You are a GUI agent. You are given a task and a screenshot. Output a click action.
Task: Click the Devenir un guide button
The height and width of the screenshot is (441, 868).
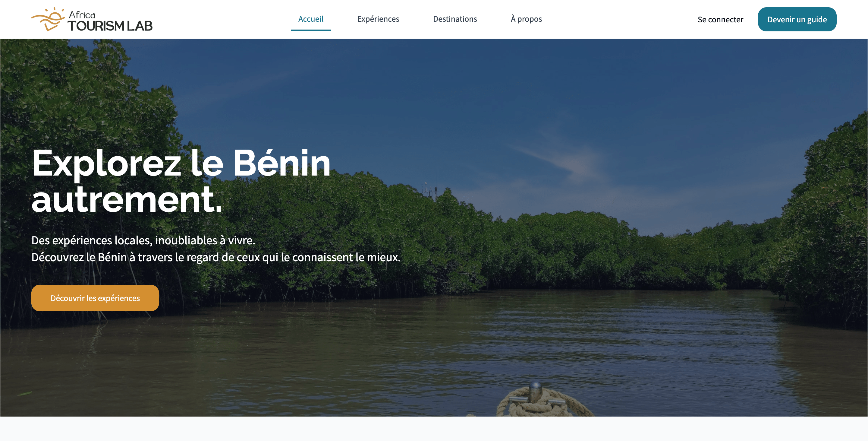[x=797, y=19]
